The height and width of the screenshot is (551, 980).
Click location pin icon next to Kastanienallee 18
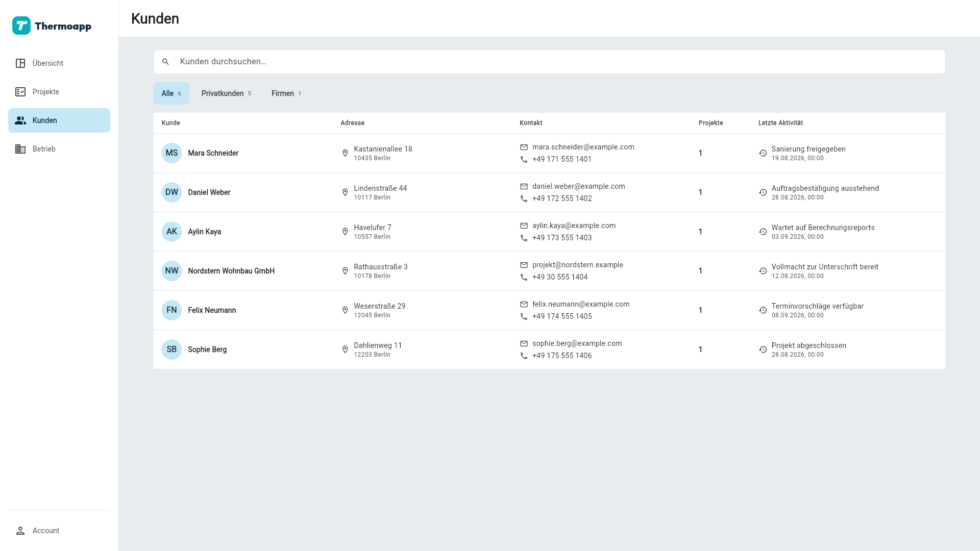pos(345,153)
